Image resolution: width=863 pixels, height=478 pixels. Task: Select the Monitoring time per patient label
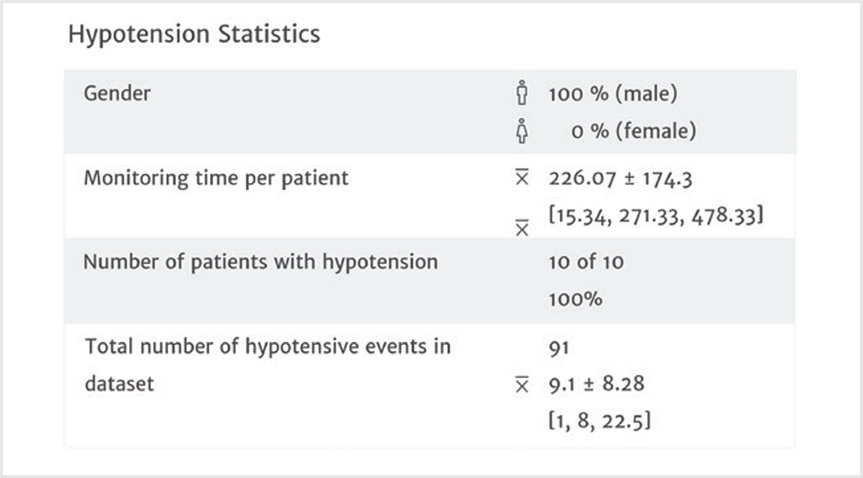(x=216, y=179)
